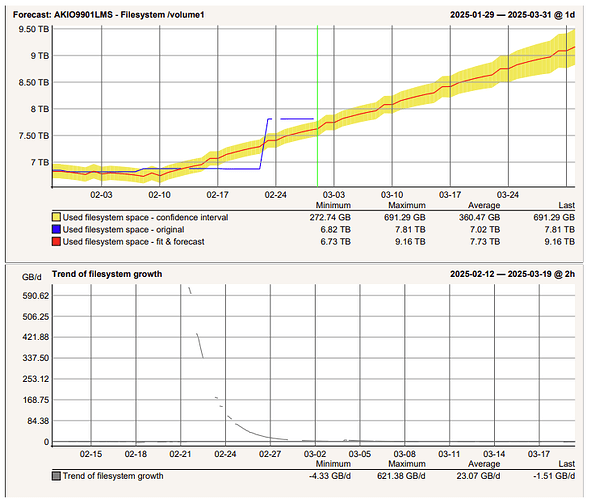Click the 7 TB axis label

(40, 162)
